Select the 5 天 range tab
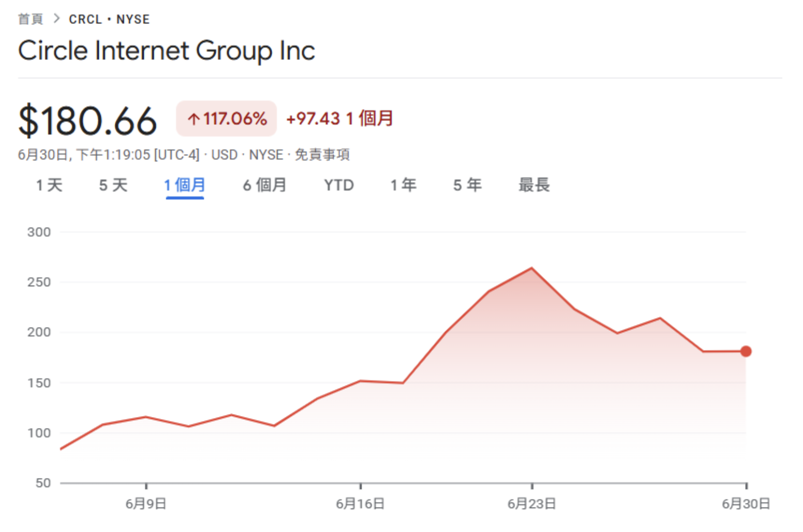Viewport: 803px width, 532px height. 113,185
